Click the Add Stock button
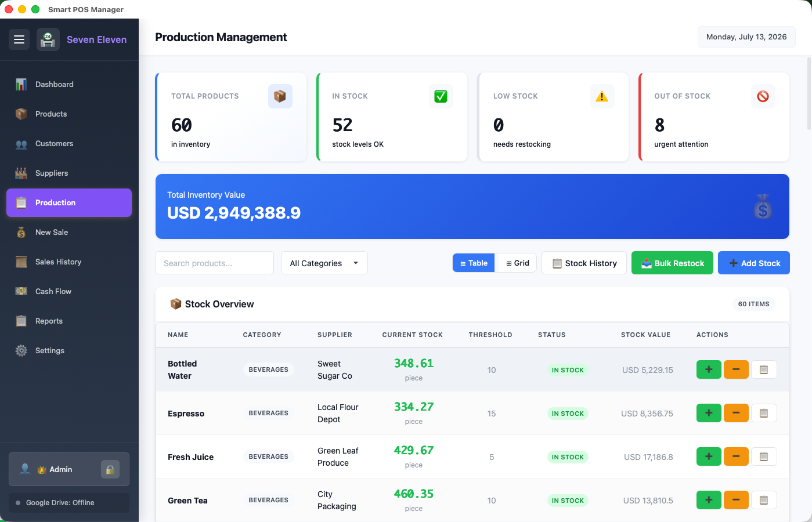Image resolution: width=812 pixels, height=522 pixels. [x=754, y=263]
